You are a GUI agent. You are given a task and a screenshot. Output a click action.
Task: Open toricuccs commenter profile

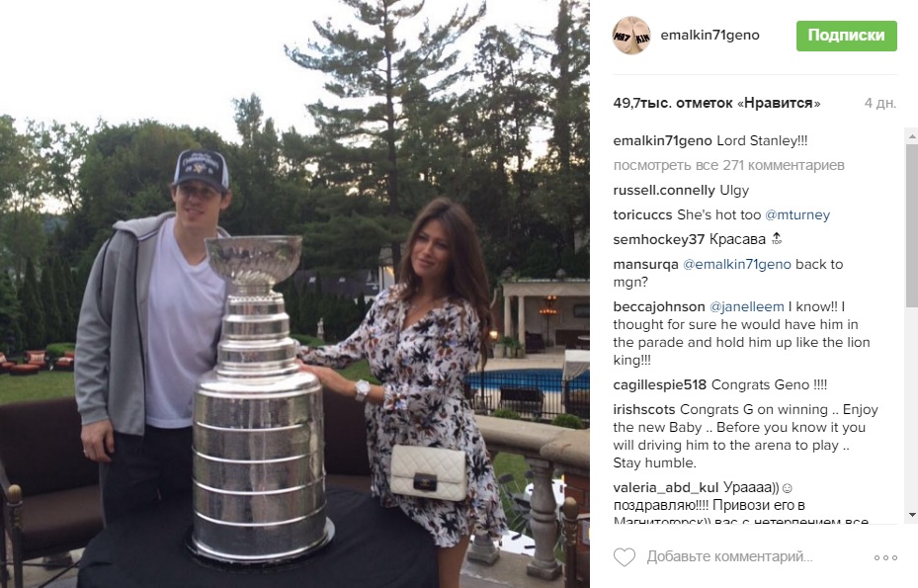pos(642,214)
